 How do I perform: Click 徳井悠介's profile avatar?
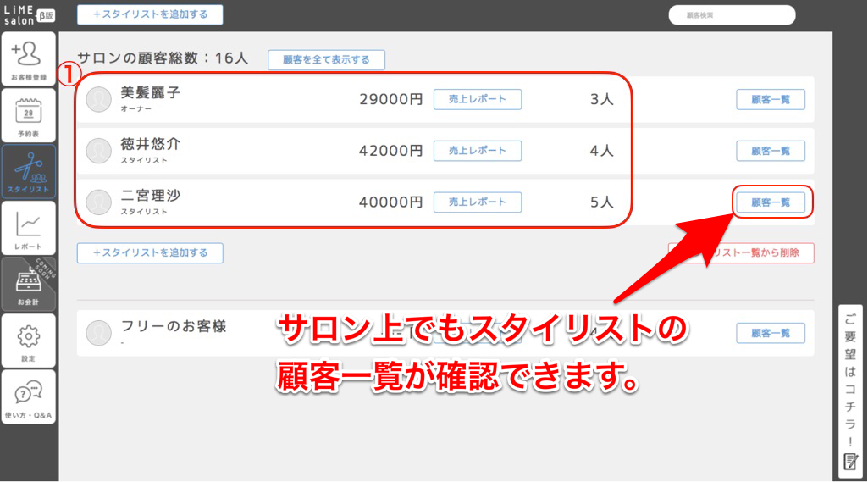(99, 151)
